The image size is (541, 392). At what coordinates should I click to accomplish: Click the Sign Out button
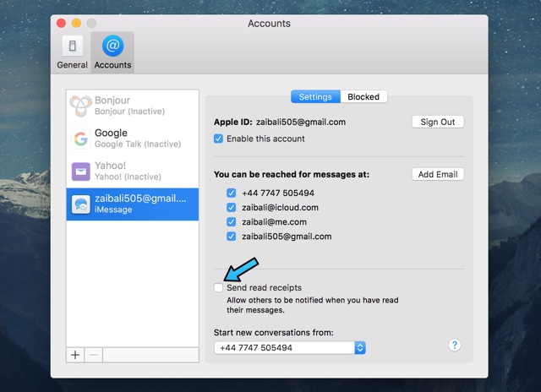(x=438, y=122)
